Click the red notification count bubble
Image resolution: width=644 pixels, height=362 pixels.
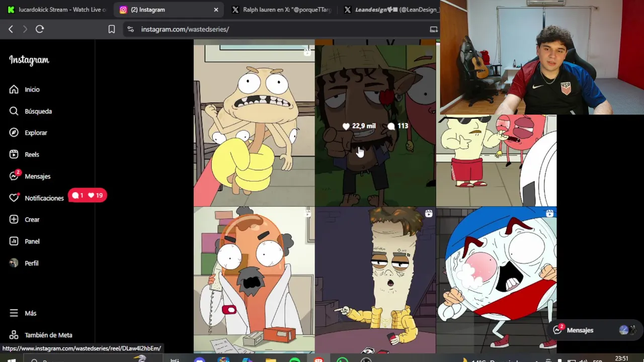pos(87,196)
